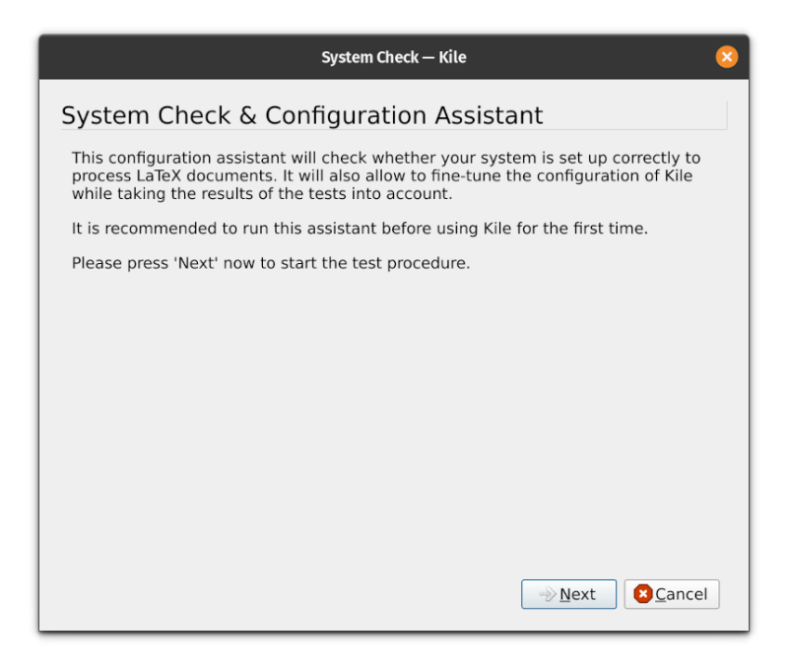Click the 'System Check — Kile' title bar text
This screenshot has height=672, width=788.
393,57
